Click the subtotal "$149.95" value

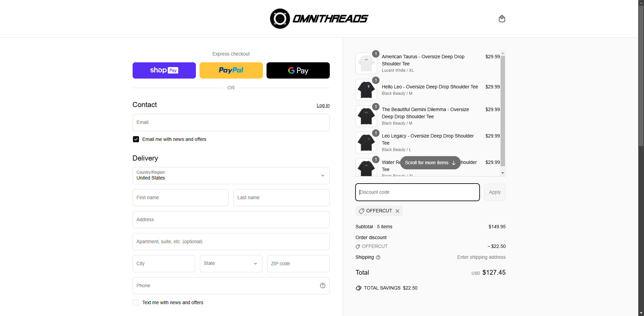(x=497, y=227)
